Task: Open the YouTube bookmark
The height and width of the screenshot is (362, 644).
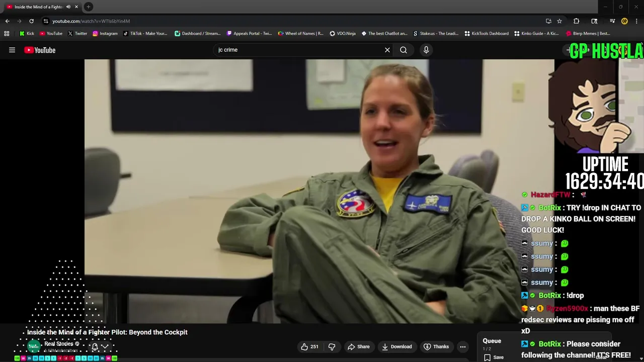Action: point(51,34)
